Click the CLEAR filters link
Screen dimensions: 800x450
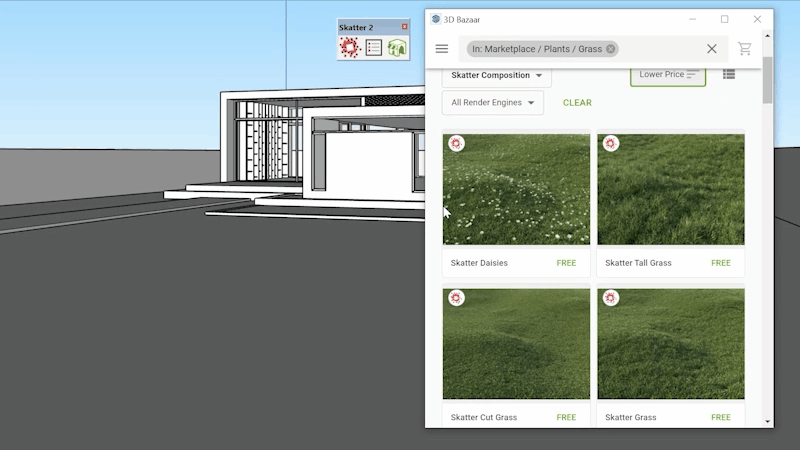(x=577, y=103)
